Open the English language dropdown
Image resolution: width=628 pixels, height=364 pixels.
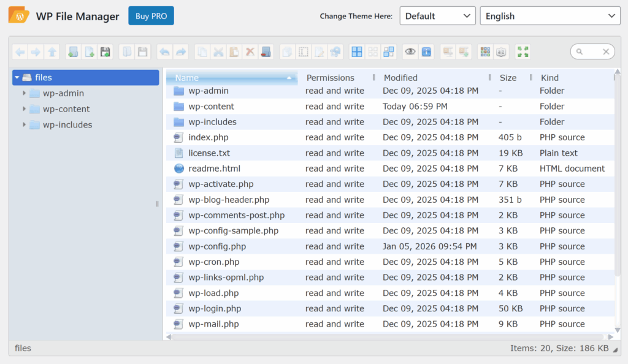[549, 15]
